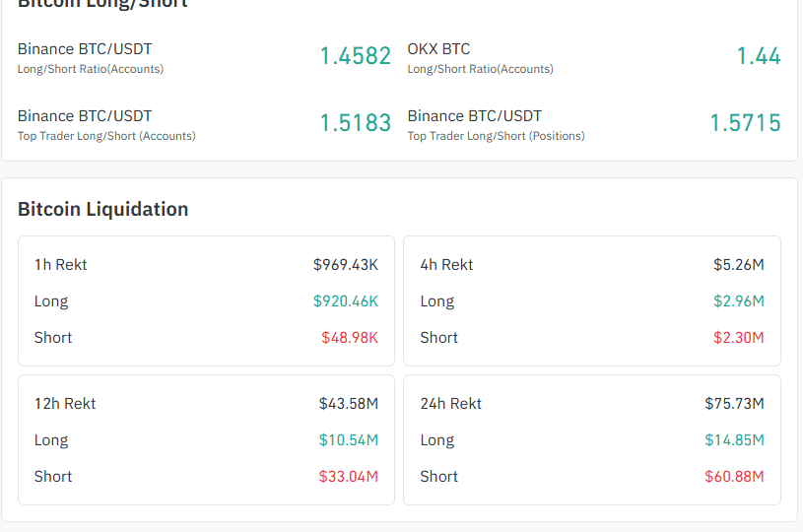The image size is (803, 532).
Task: Click the $10.54M long value
Action: (x=349, y=439)
